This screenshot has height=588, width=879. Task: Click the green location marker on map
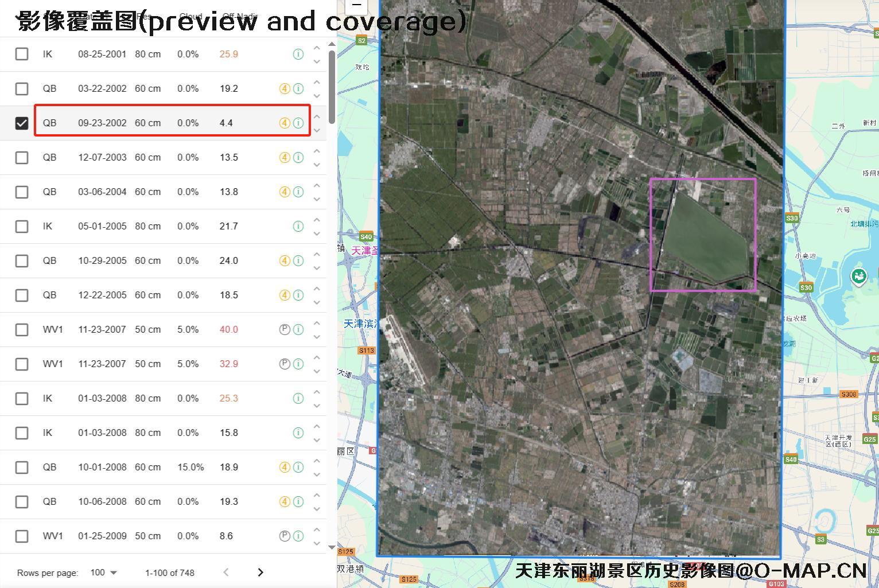pos(858,277)
